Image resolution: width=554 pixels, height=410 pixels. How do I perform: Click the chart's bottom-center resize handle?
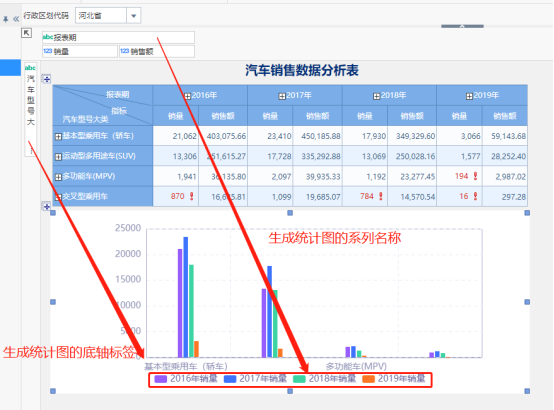point(290,391)
